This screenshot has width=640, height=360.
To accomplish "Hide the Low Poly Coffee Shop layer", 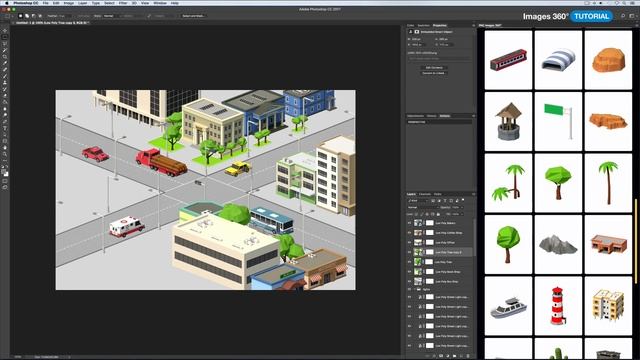I will point(409,233).
